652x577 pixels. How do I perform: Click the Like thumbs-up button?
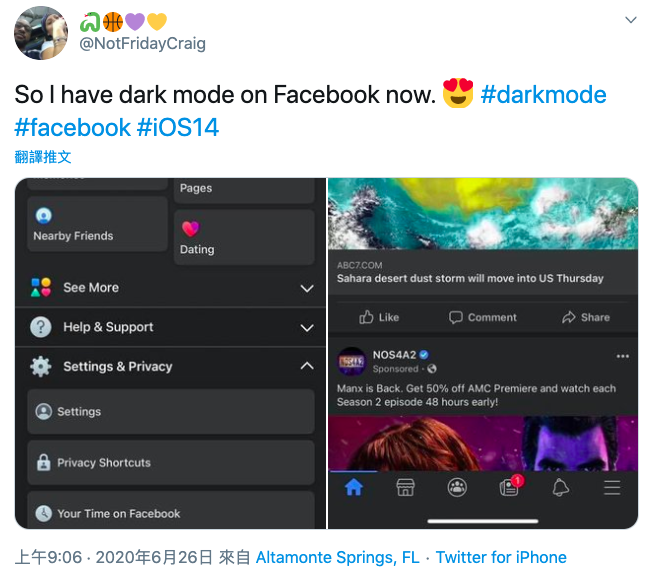click(x=379, y=317)
